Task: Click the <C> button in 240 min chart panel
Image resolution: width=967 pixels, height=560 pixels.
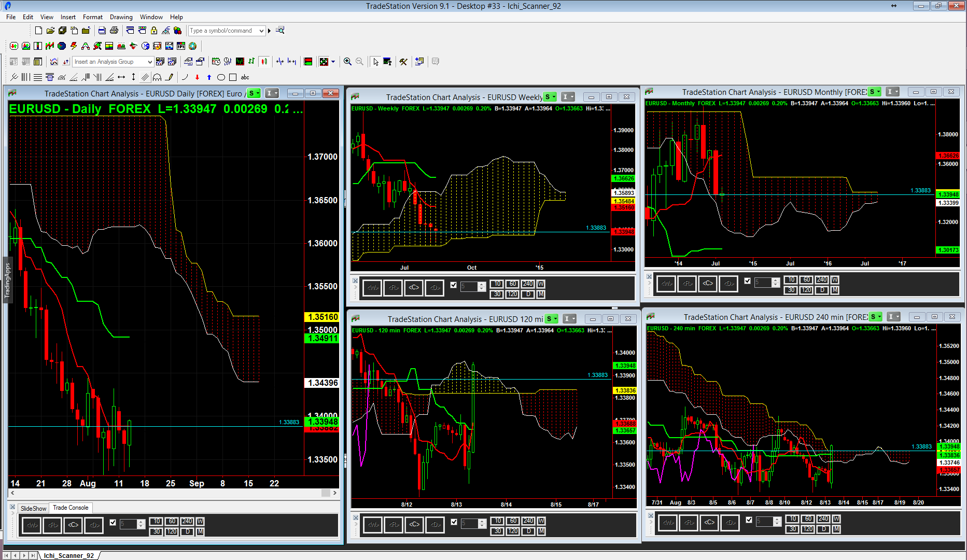Action: tap(709, 522)
